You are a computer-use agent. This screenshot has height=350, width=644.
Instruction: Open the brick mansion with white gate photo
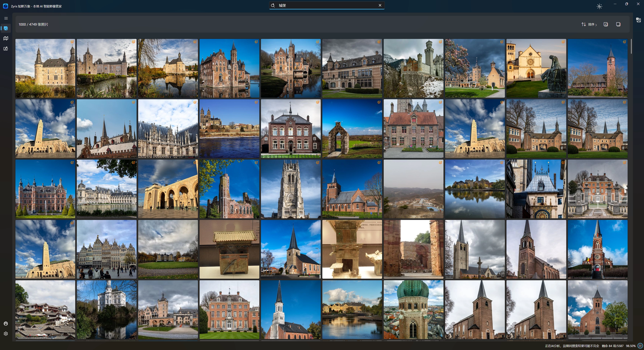[x=598, y=189]
